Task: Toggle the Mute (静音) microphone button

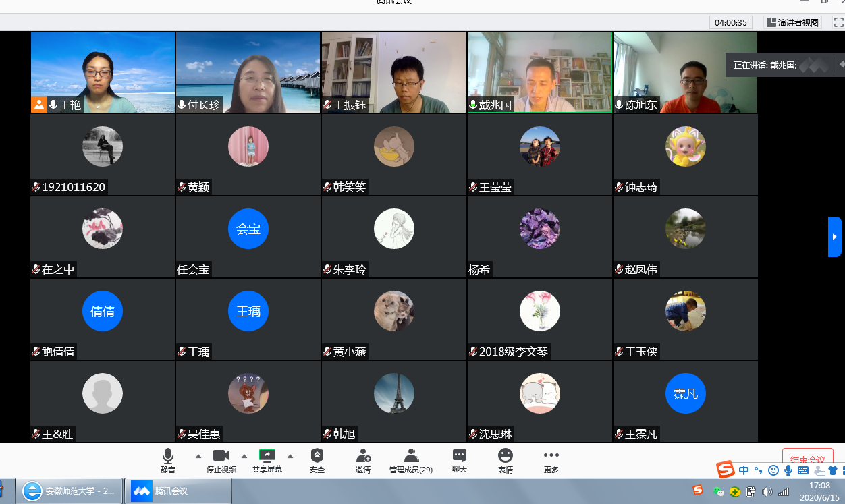Action: click(x=168, y=456)
